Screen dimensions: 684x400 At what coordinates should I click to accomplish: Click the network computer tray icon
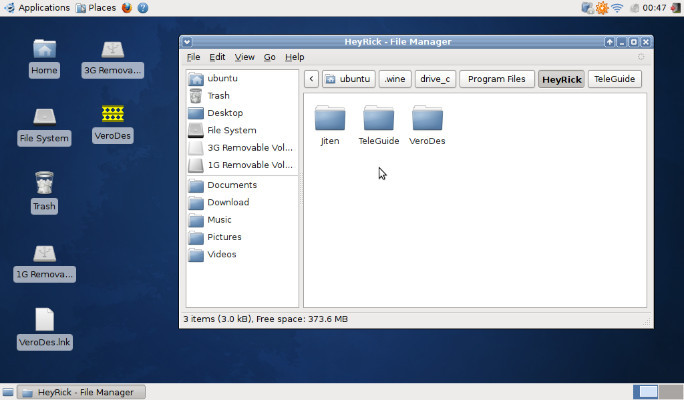coord(588,8)
